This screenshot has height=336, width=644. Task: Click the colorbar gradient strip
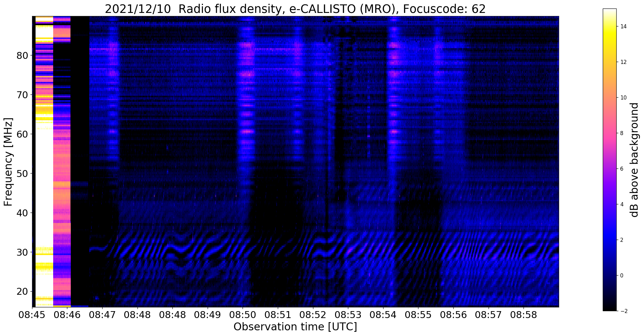(609, 160)
